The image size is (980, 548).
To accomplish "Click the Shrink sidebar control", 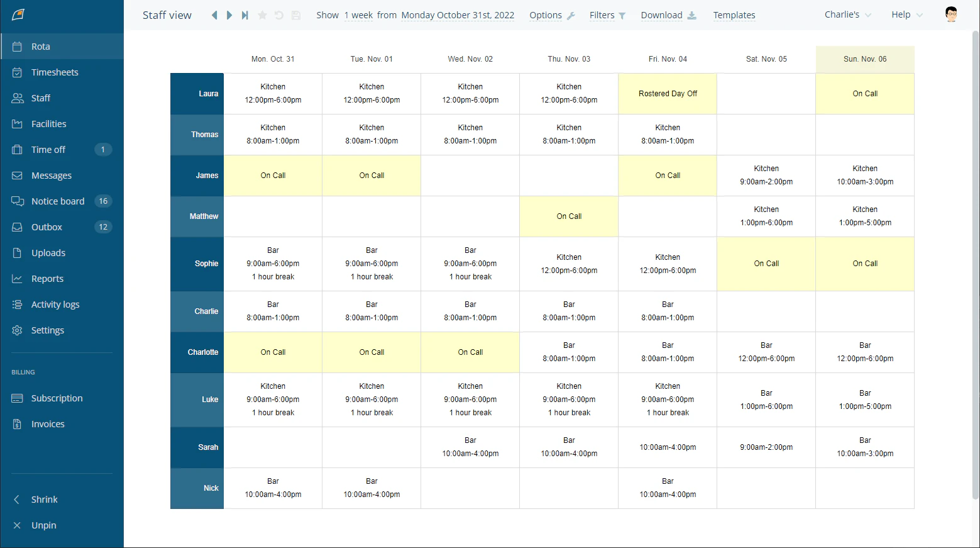I will [x=44, y=499].
